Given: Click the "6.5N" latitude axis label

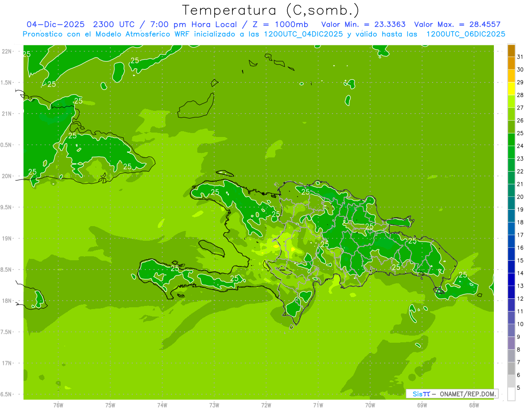Looking at the screenshot, I should (7, 394).
